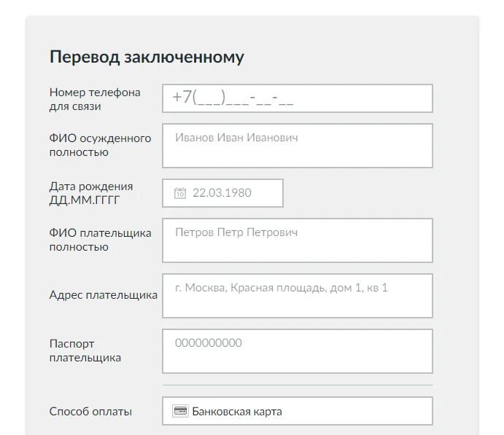The width and height of the screenshot is (504, 435).
Task: Click the Иванов Иван Иванович placeholder text
Action: click(x=236, y=138)
